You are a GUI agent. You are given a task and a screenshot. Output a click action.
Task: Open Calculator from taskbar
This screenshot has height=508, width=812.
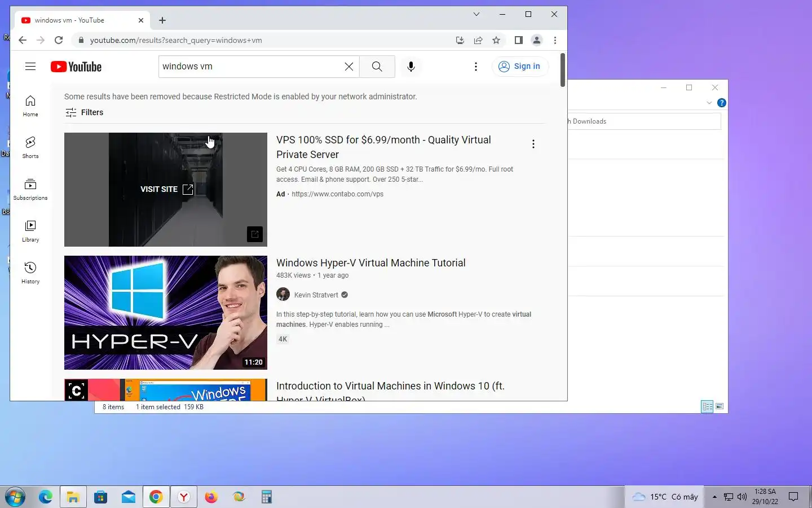click(x=267, y=497)
